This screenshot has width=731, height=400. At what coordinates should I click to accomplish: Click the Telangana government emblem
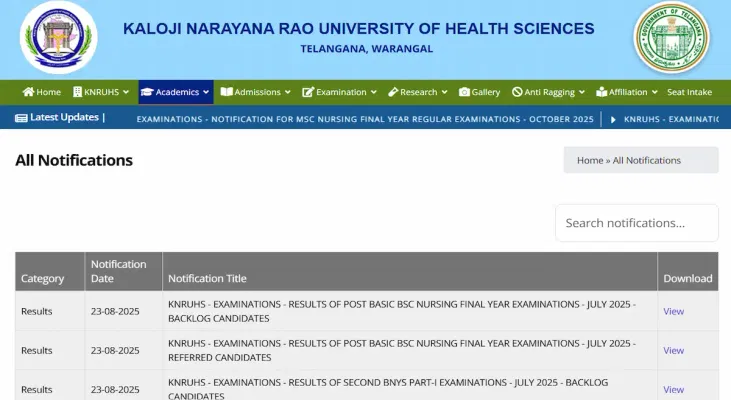671,38
